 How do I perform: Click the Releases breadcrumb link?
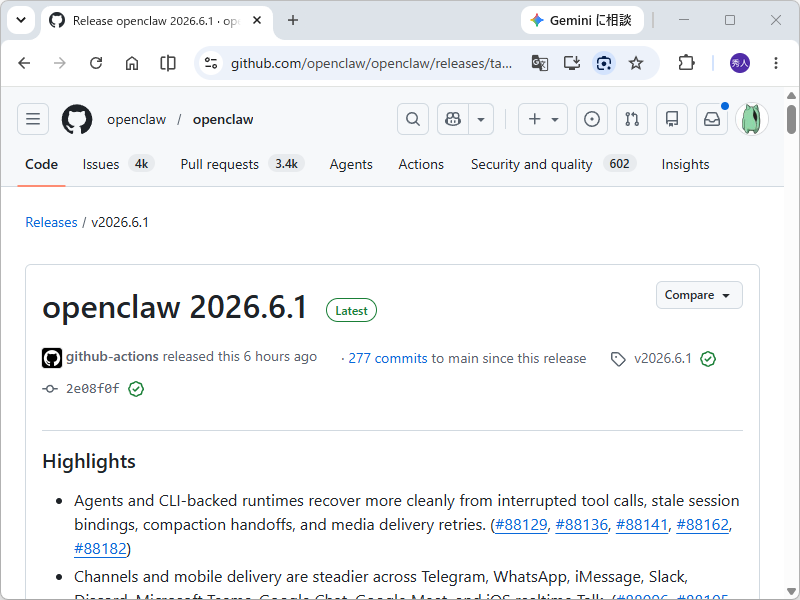coord(52,222)
